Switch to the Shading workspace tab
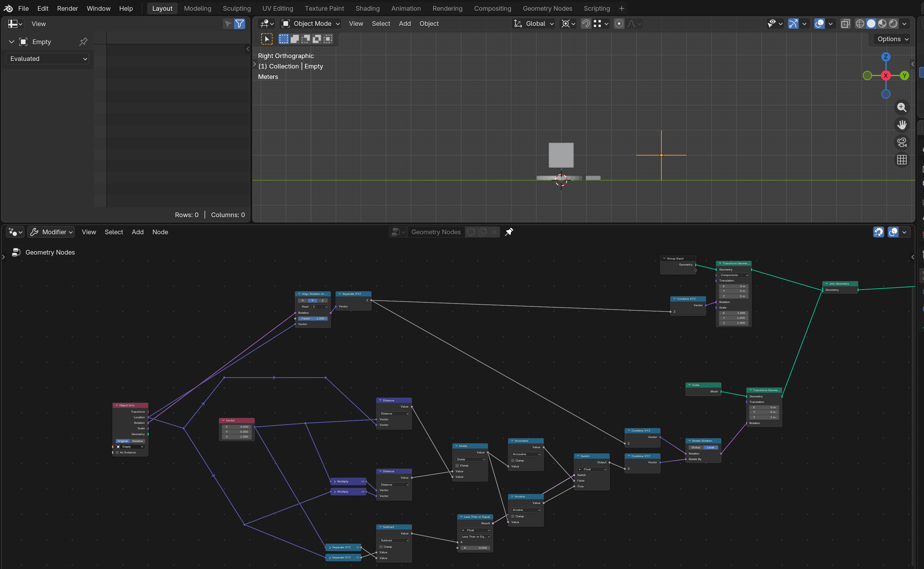The image size is (924, 569). point(367,8)
